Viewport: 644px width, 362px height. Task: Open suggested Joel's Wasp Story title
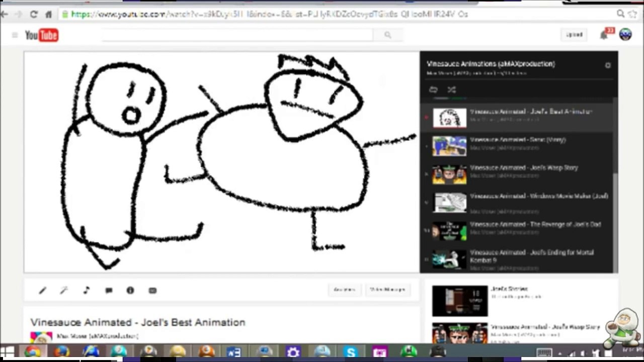(x=545, y=327)
